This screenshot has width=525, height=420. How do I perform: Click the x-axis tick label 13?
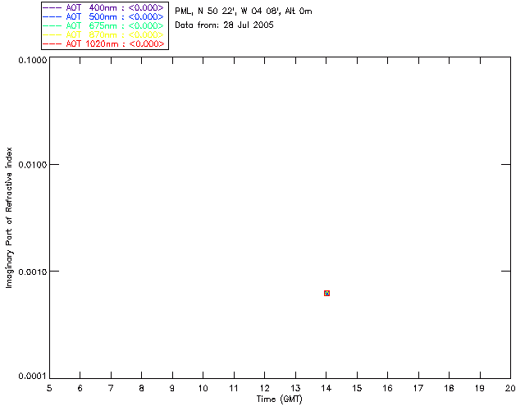tap(295, 388)
